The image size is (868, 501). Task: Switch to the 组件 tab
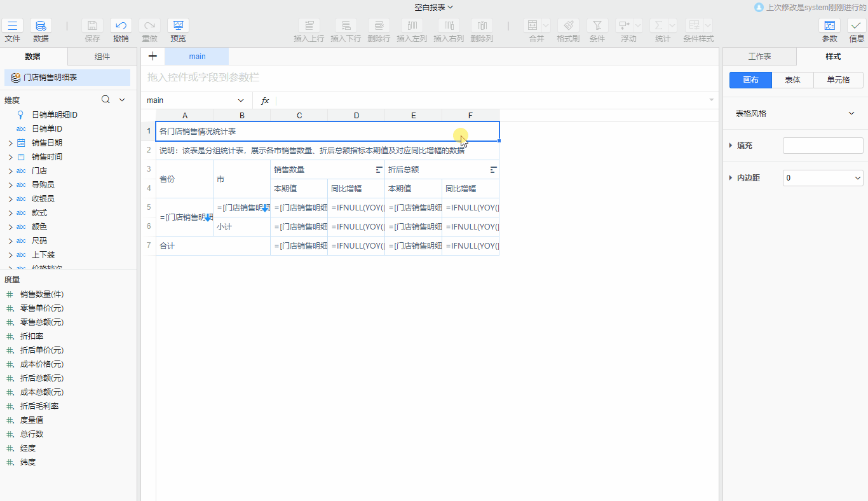[x=102, y=56]
